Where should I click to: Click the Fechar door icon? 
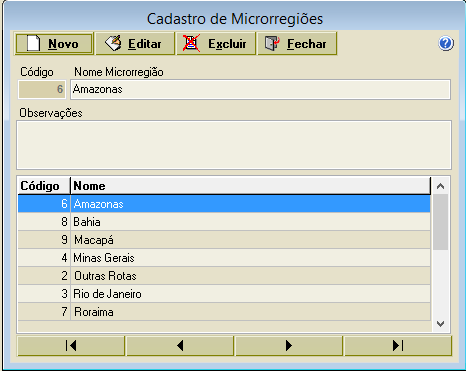[x=272, y=43]
